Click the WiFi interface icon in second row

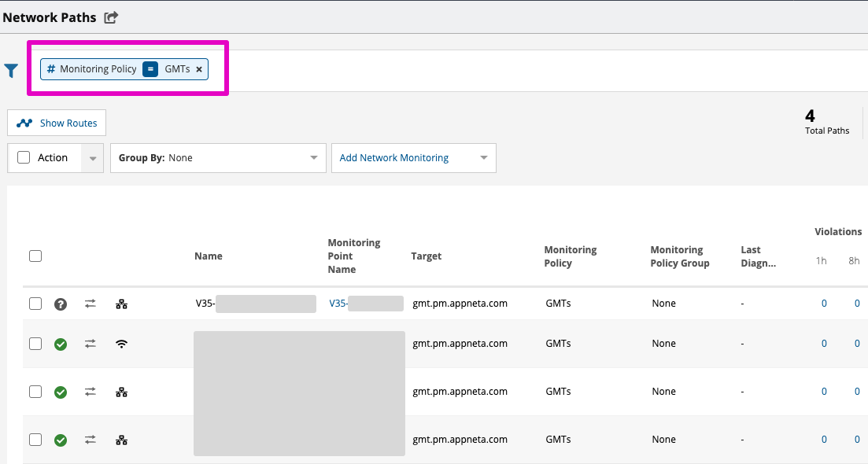click(121, 344)
